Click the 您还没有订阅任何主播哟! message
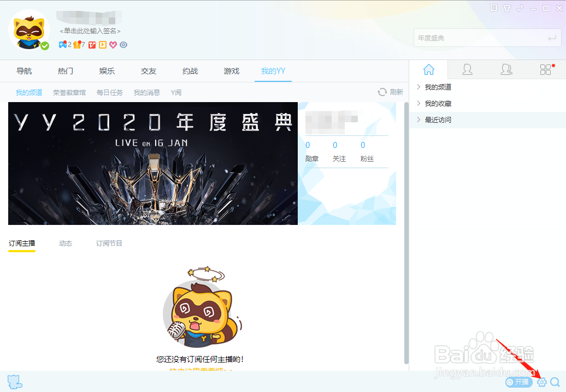566x392 pixels. (x=200, y=359)
